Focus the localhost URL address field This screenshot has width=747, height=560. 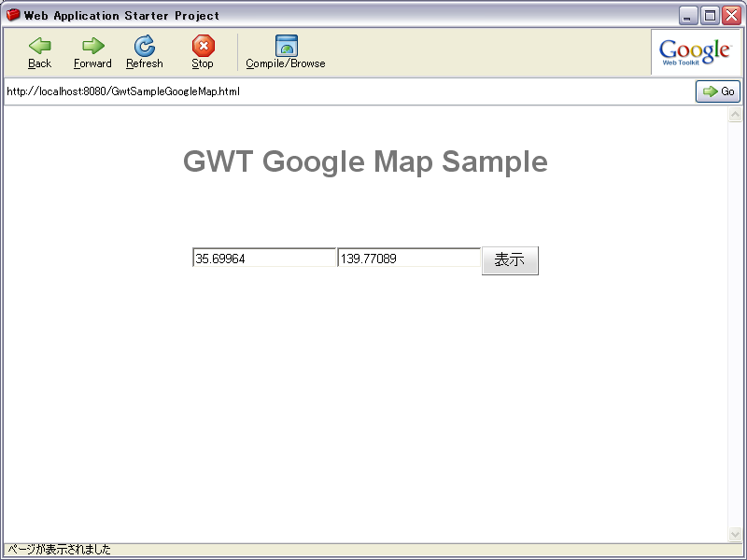point(349,91)
